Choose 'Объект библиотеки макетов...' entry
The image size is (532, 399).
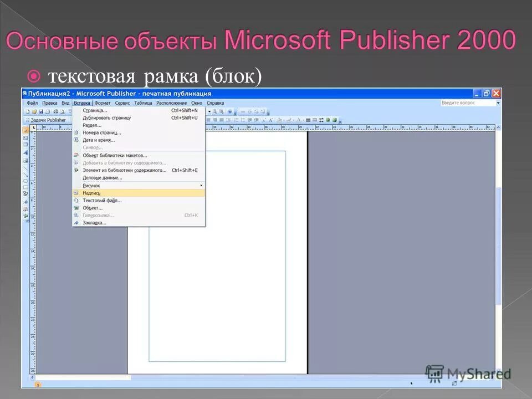coord(139,155)
